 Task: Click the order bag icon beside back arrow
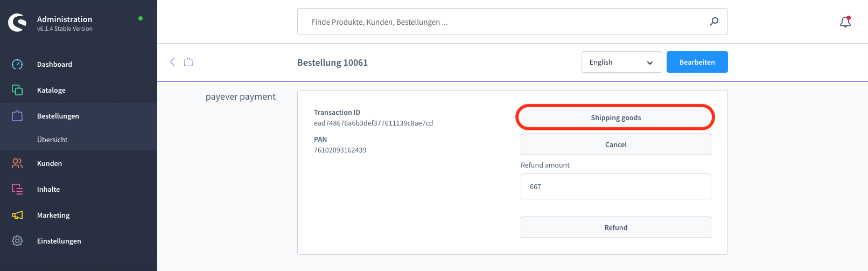click(x=188, y=62)
